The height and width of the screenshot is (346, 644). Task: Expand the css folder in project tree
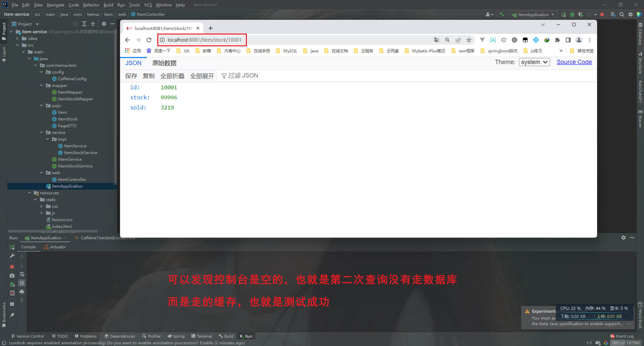41,206
